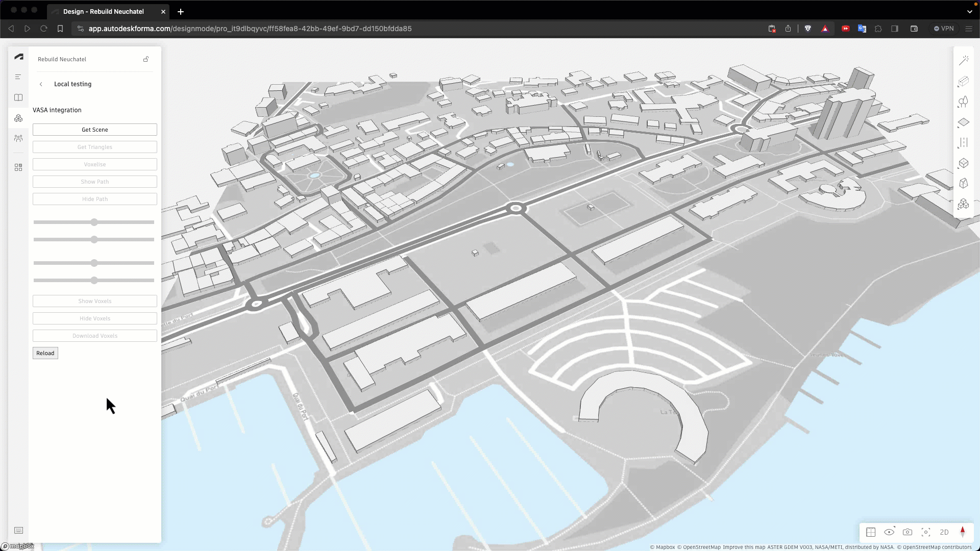Select the magic wand tool
The height and width of the screenshot is (551, 980).
pos(963,61)
